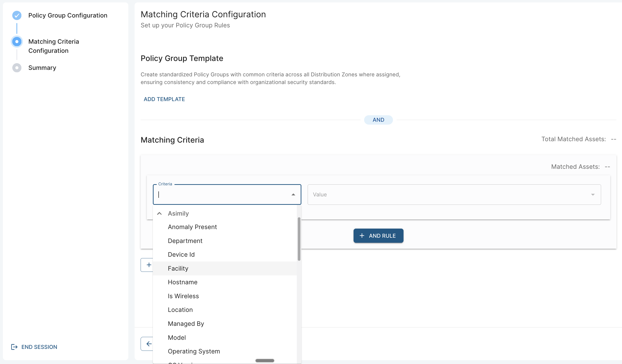
Task: Click the End Session exit icon
Action: pyautogui.click(x=14, y=347)
